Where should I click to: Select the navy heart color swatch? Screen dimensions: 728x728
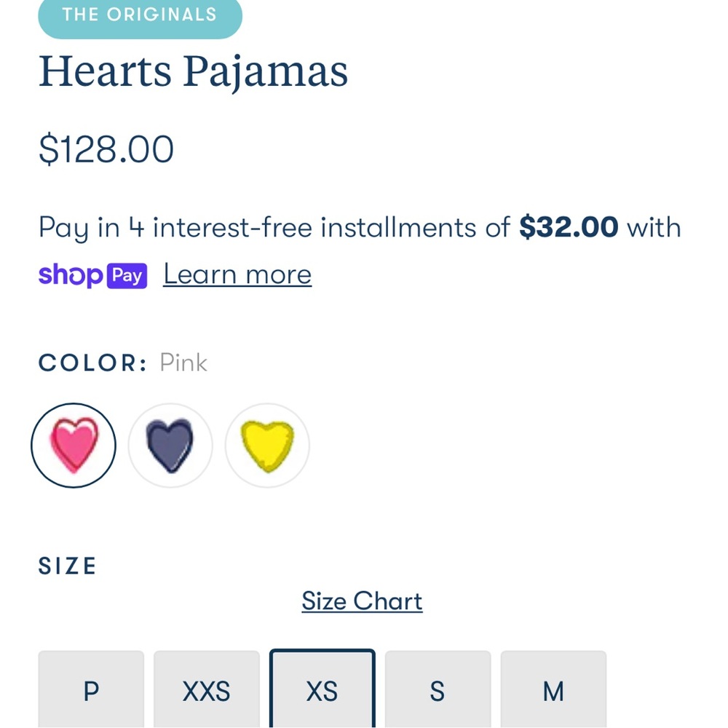(x=170, y=445)
